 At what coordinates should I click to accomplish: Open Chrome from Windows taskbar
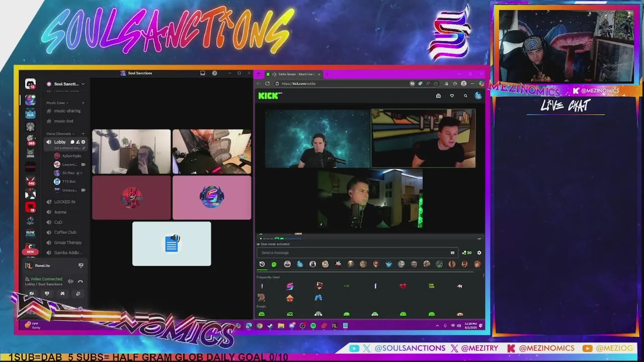pos(260,326)
